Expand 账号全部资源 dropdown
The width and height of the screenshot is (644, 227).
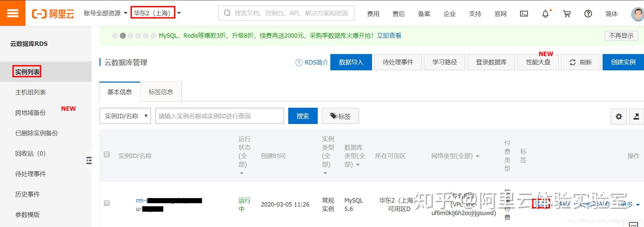coord(106,13)
